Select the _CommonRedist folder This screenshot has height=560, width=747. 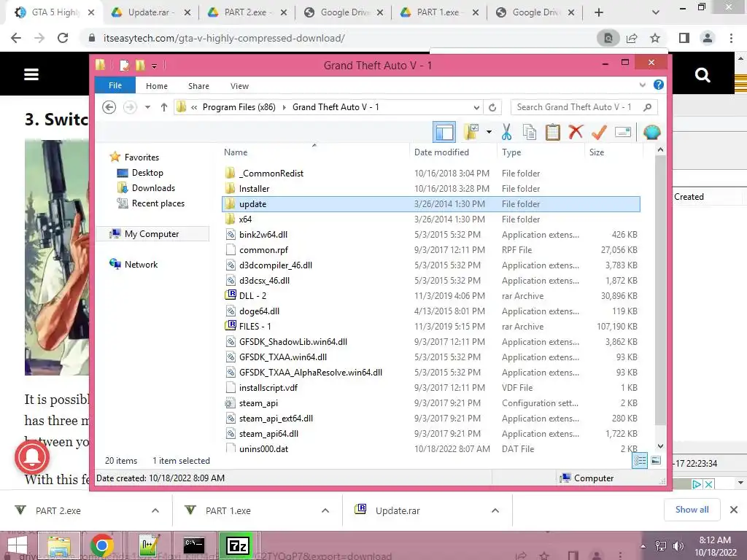pos(271,174)
